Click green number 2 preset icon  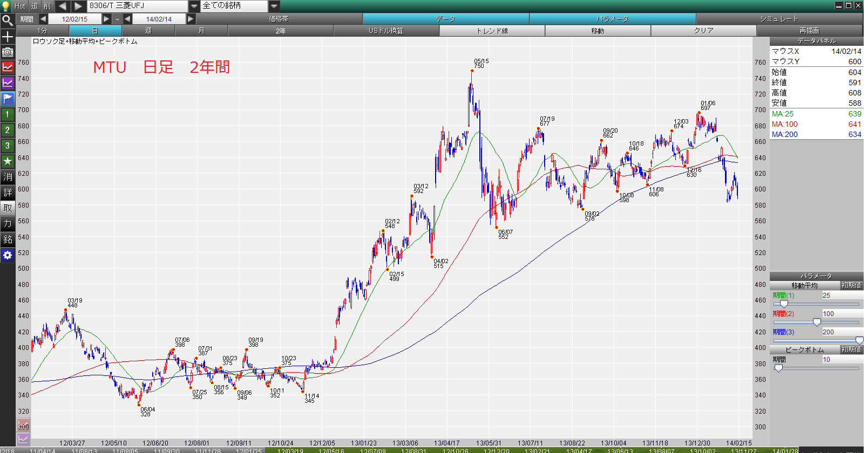pos(8,130)
